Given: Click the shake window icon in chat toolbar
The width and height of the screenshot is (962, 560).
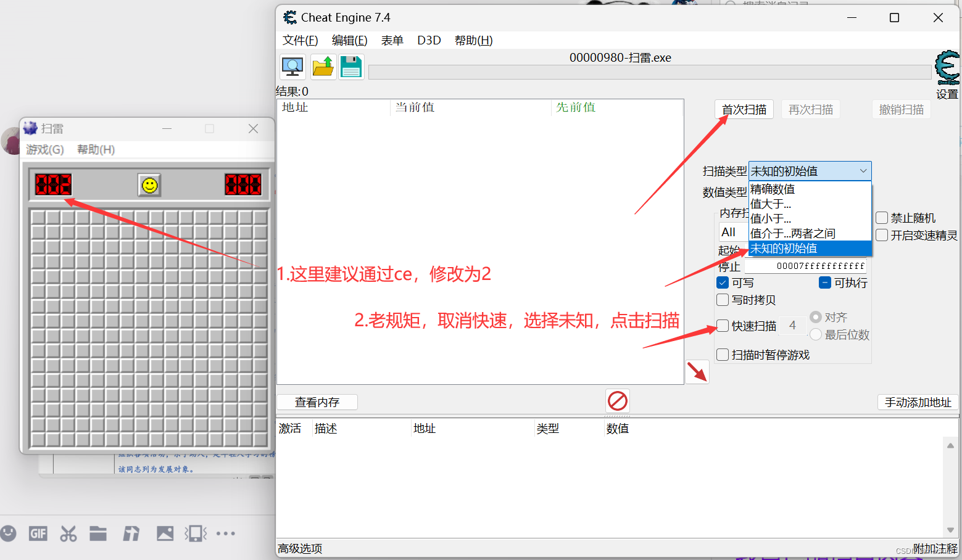Looking at the screenshot, I should point(196,533).
